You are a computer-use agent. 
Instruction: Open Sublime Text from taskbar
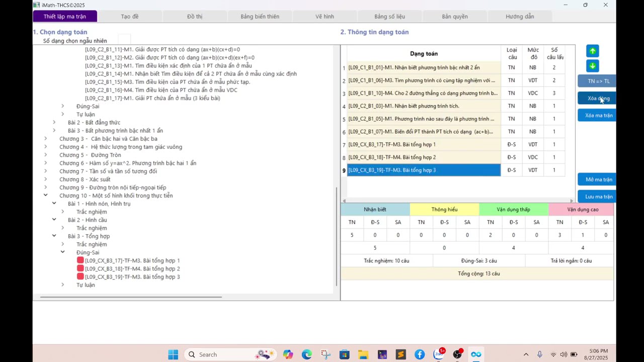tap(400, 354)
